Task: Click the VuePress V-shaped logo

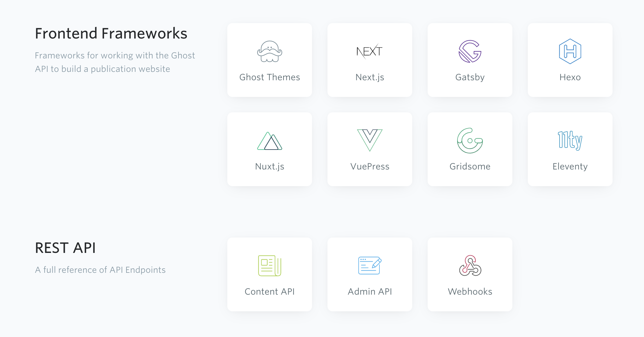Action: pos(370,140)
